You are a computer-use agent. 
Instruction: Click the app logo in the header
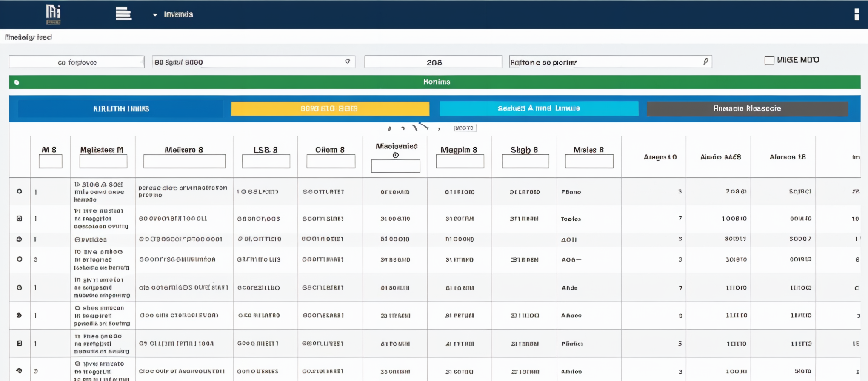coord(53,14)
